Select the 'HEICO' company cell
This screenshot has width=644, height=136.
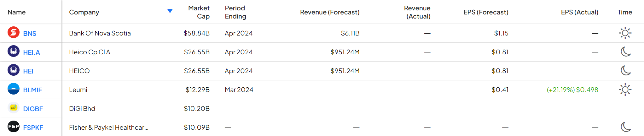[x=79, y=71]
